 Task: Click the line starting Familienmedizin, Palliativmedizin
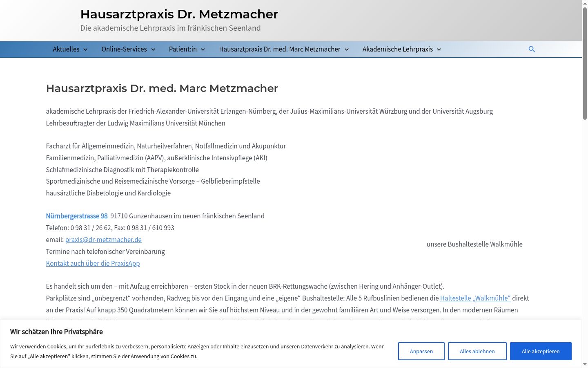click(157, 158)
